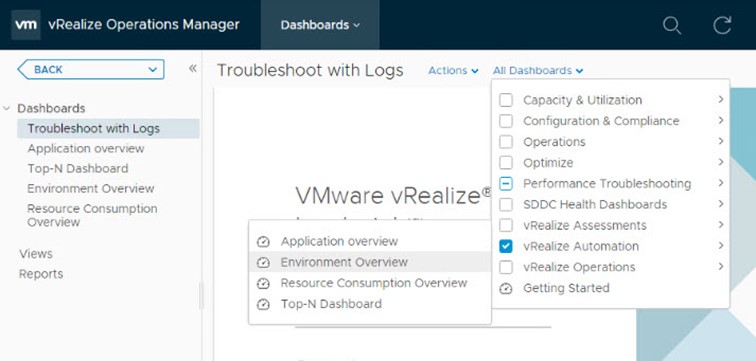The image size is (756, 361).
Task: Uncheck the vRealize Automation checkbox
Action: [x=505, y=246]
